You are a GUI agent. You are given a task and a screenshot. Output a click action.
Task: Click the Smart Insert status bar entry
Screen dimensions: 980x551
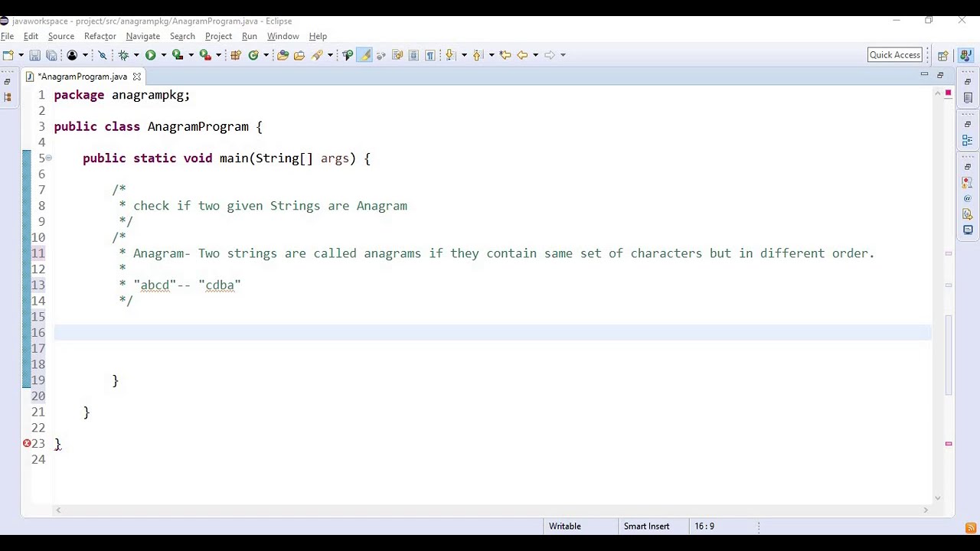(646, 527)
